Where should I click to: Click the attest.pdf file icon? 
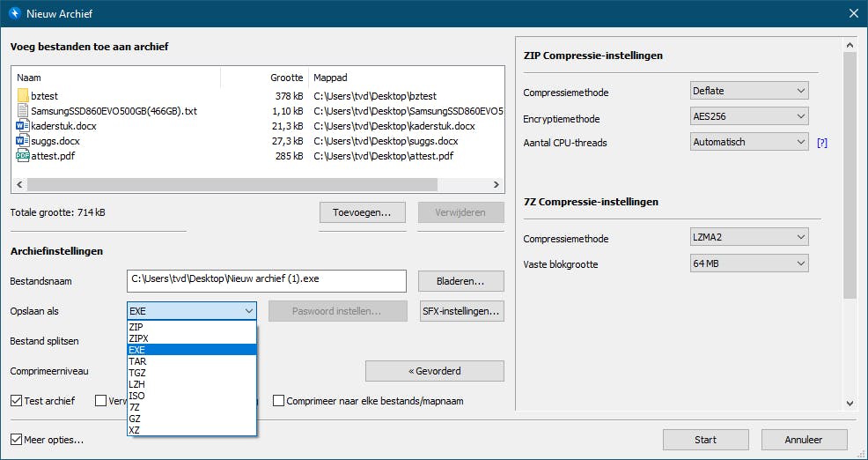click(x=23, y=156)
